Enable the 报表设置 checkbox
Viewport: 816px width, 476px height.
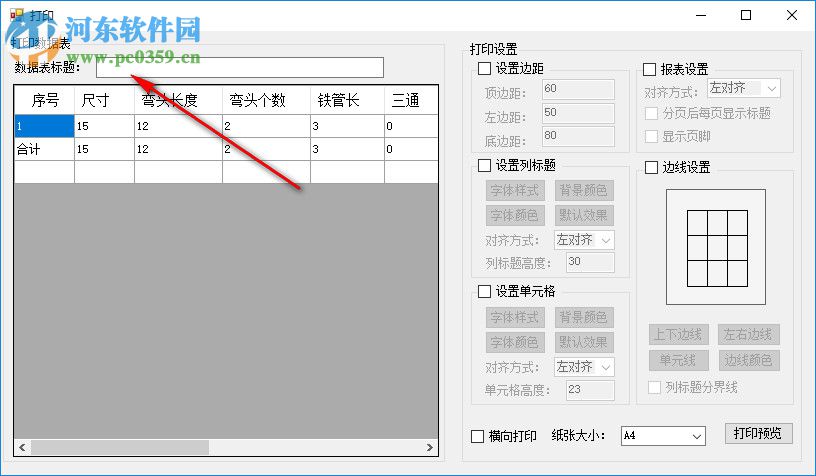click(649, 69)
